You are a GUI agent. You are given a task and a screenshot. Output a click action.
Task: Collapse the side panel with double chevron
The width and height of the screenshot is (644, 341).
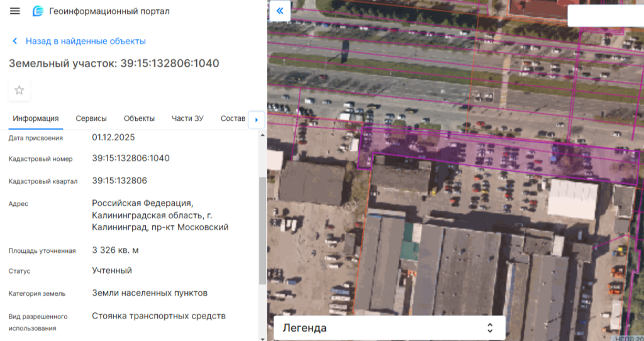280,11
